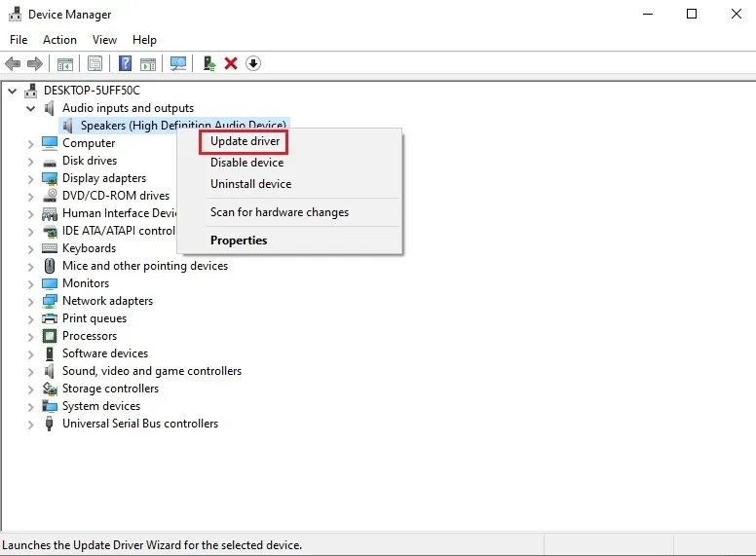Expand the Network adapters category

coord(31,301)
